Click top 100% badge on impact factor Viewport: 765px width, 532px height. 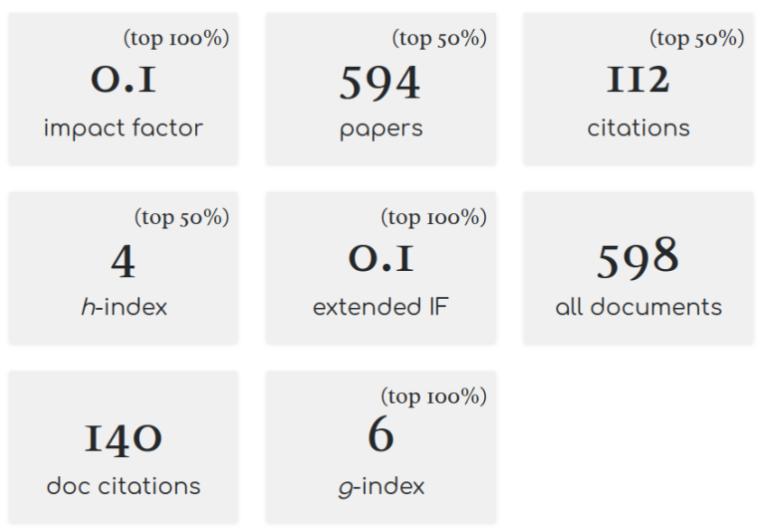tap(176, 38)
